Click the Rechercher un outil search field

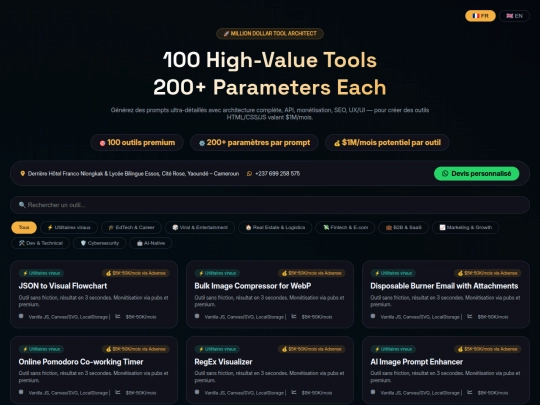270,205
